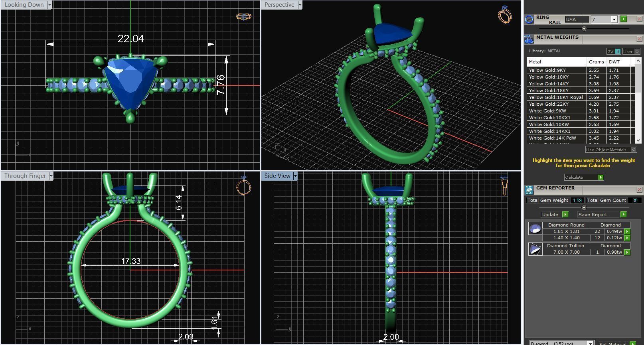Click Perspective viewport ring orientation icon
This screenshot has width=644, height=345.
(505, 14)
